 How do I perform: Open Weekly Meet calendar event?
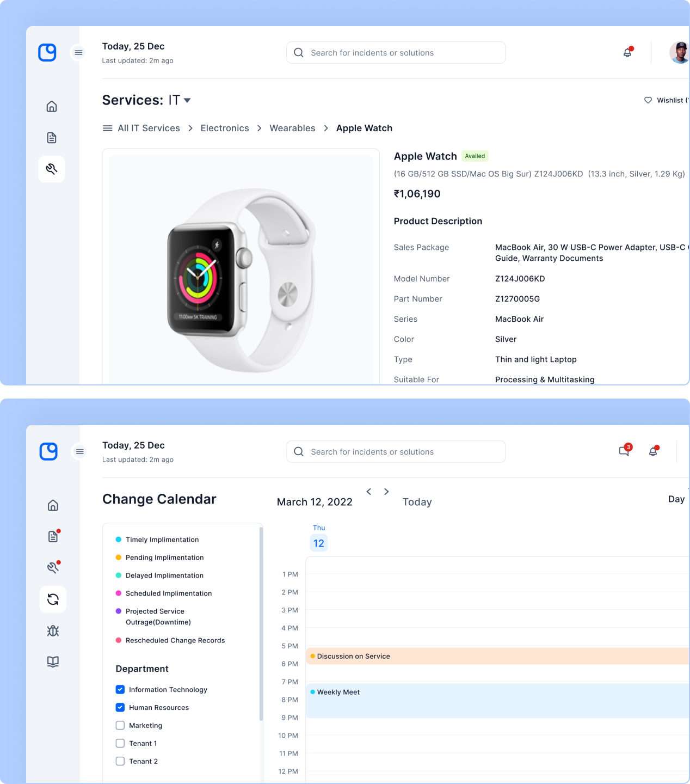(497, 701)
